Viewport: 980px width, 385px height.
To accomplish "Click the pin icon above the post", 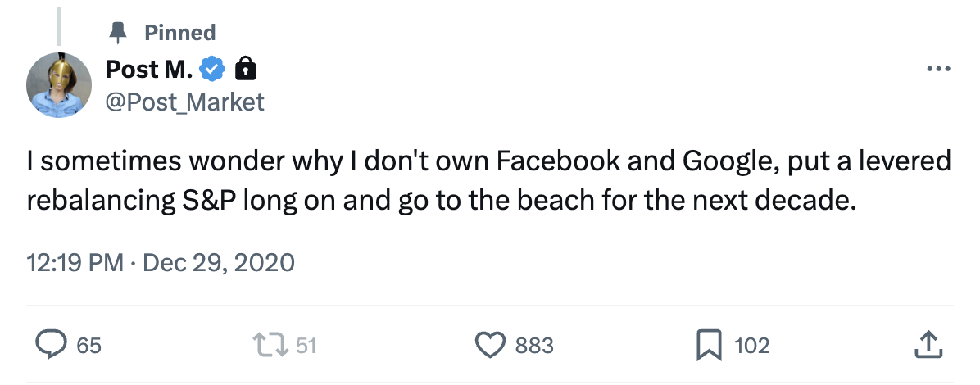I will (119, 33).
